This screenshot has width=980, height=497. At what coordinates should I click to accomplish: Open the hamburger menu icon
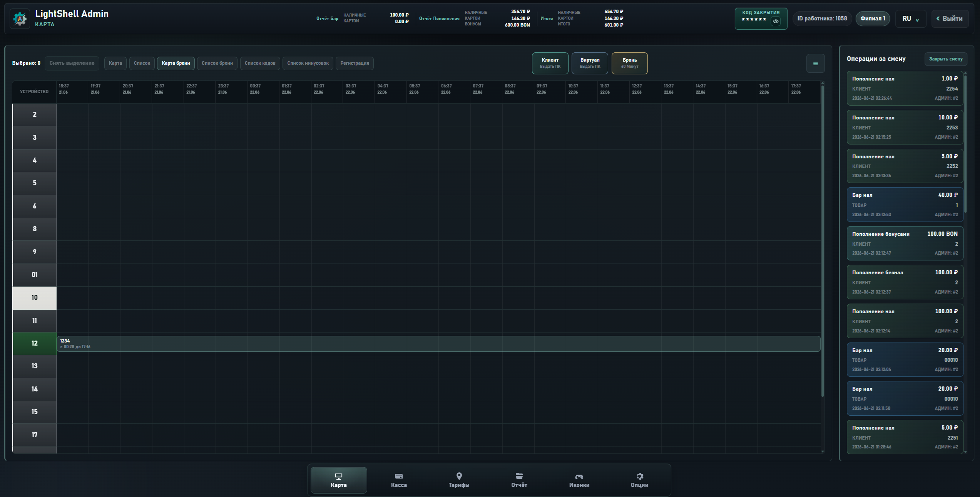click(815, 64)
